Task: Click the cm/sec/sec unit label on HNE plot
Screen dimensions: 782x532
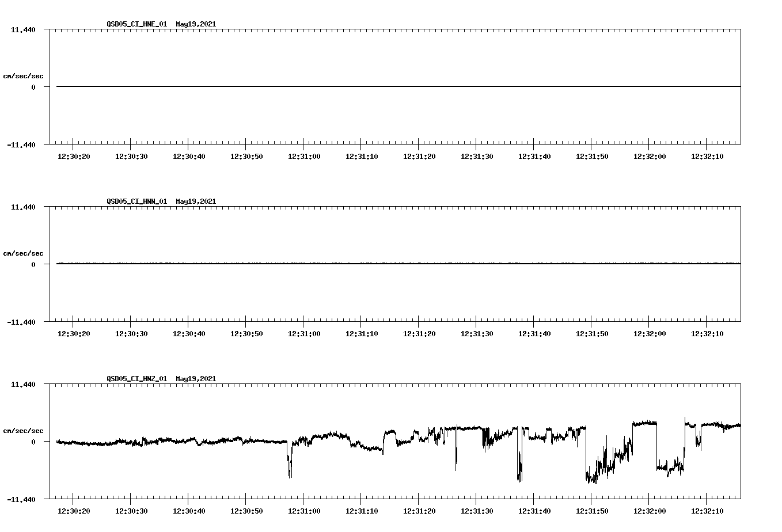Action: point(24,75)
